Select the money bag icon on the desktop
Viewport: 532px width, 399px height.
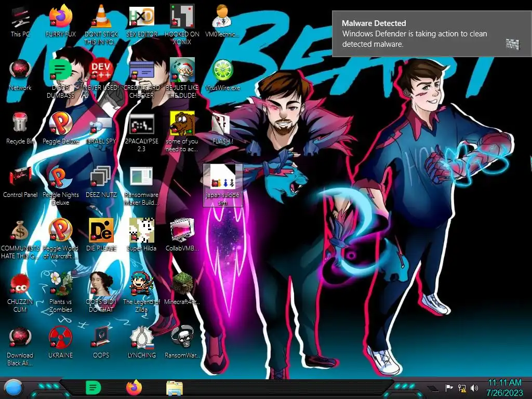click(20, 231)
